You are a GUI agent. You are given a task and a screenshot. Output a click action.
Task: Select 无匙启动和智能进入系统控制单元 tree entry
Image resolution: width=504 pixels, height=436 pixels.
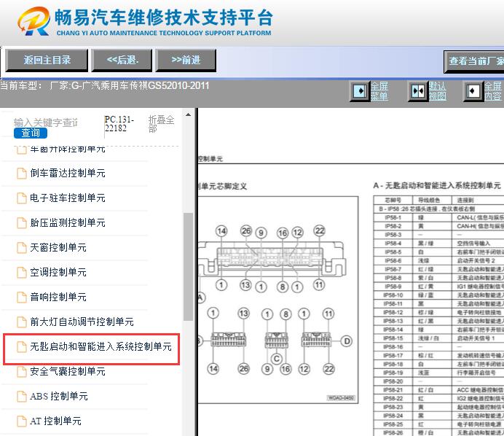pyautogui.click(x=101, y=346)
